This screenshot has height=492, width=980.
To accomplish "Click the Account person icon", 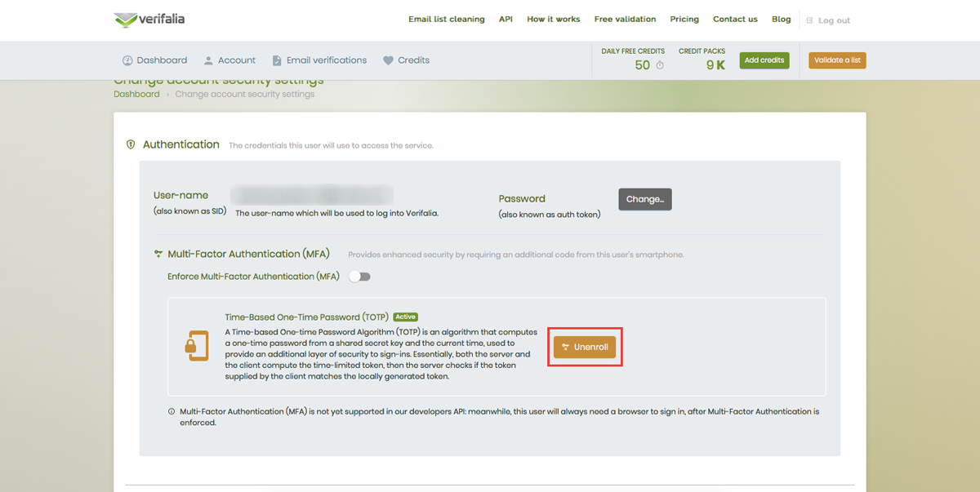I will (208, 60).
